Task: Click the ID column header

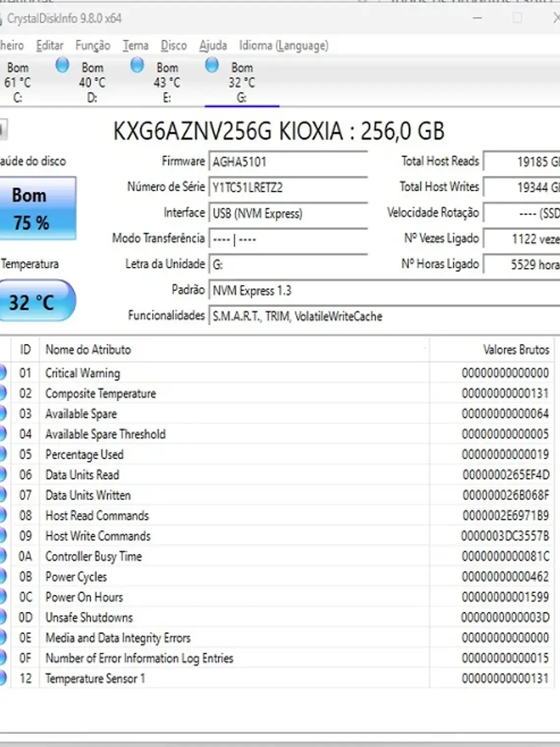Action: 25,349
